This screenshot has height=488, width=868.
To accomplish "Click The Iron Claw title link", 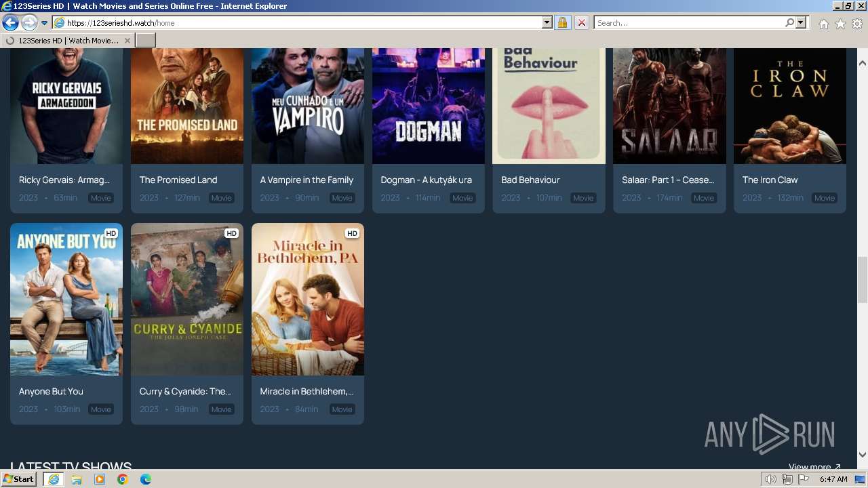I will pyautogui.click(x=770, y=180).
